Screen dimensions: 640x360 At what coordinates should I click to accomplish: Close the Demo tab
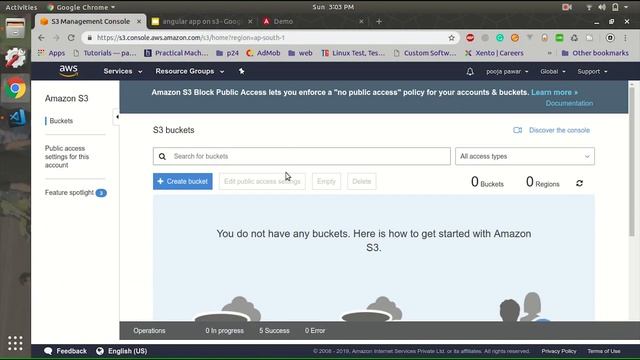(x=361, y=21)
